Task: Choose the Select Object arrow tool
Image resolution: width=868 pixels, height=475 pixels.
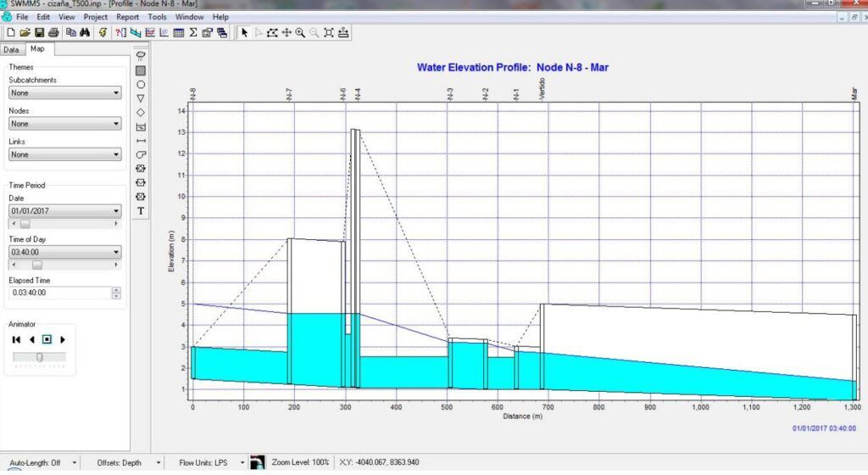Action: pyautogui.click(x=244, y=33)
